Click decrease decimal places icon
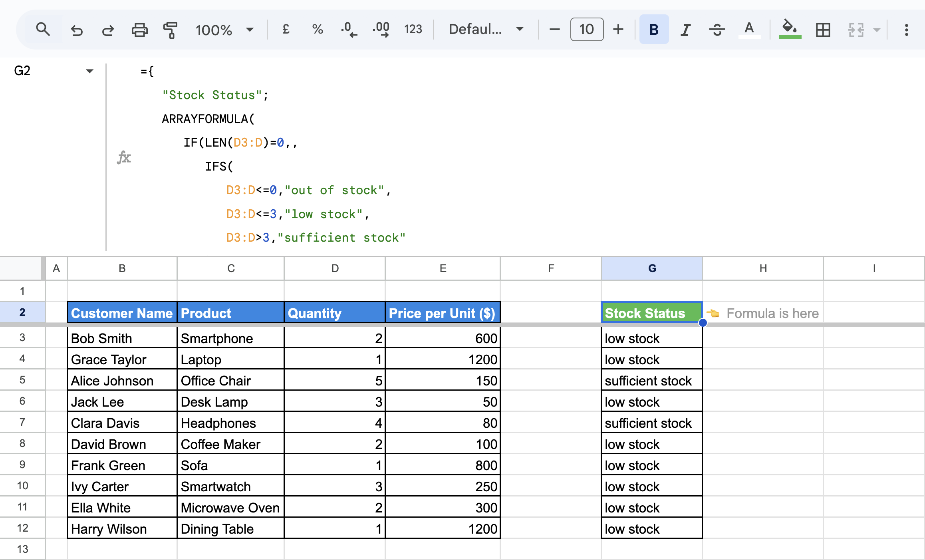925x560 pixels. (x=349, y=29)
